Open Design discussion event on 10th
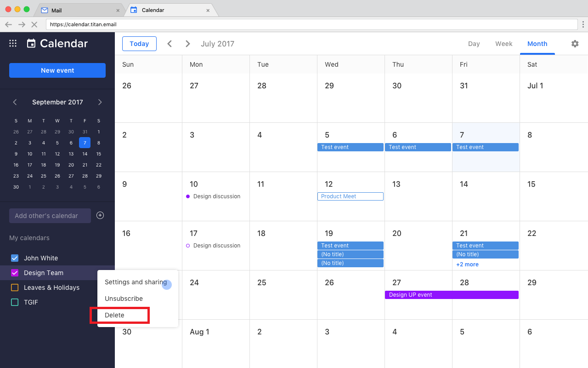 (213, 196)
